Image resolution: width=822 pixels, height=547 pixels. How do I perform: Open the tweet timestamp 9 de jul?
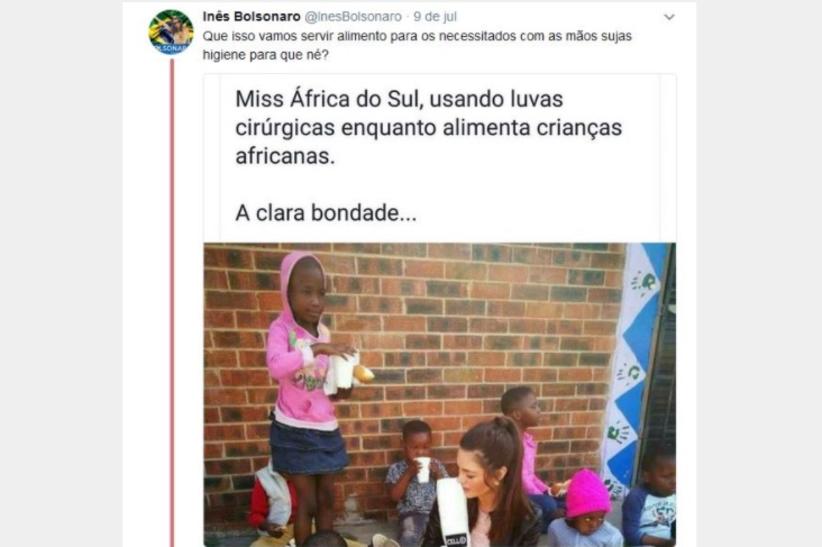(435, 17)
